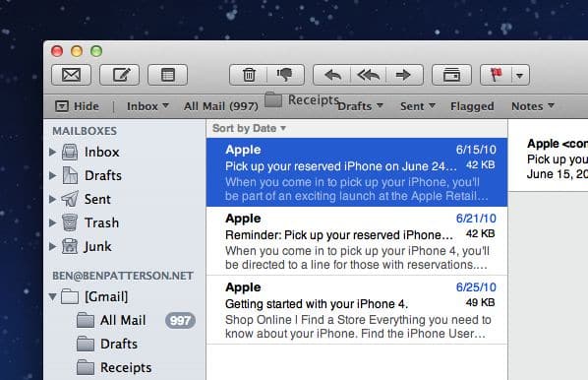Select Flagged in favorites bar
Screen dimensions: 588x380
[472, 106]
